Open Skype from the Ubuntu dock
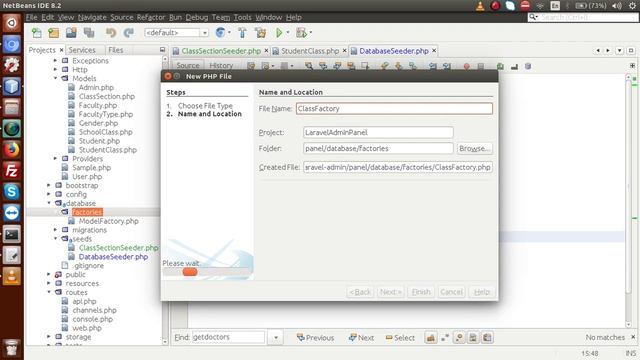The image size is (640, 360). point(11,191)
